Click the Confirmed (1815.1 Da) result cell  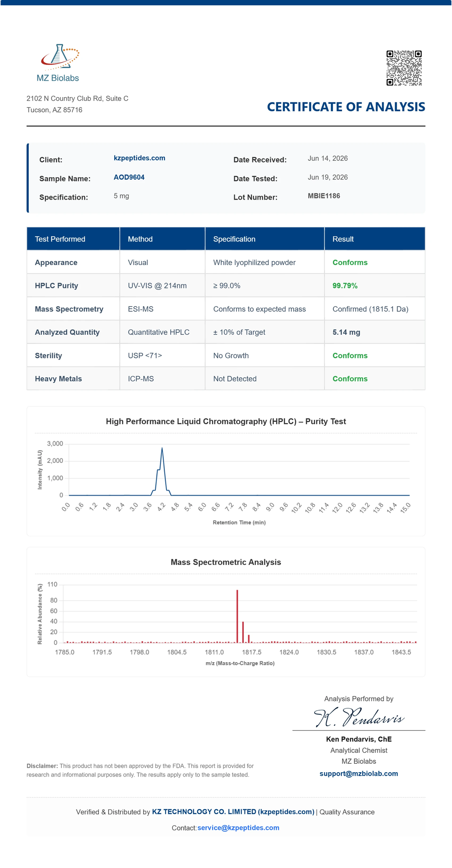coord(375,309)
